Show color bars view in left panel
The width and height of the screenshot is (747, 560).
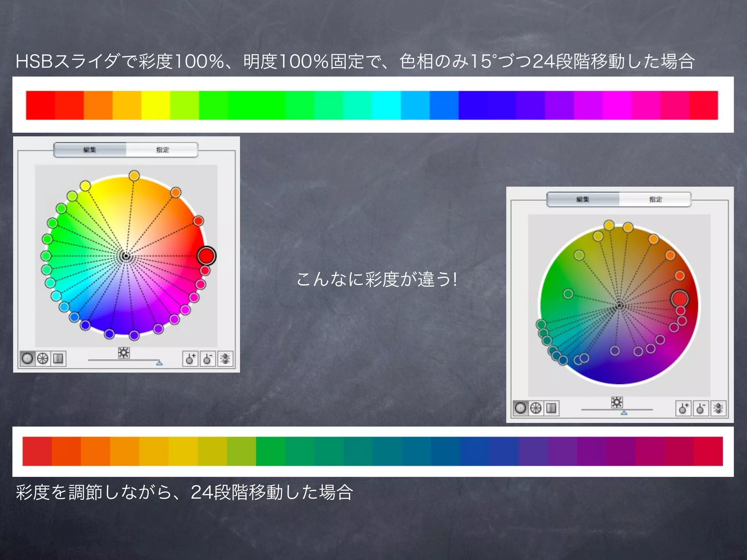click(58, 359)
